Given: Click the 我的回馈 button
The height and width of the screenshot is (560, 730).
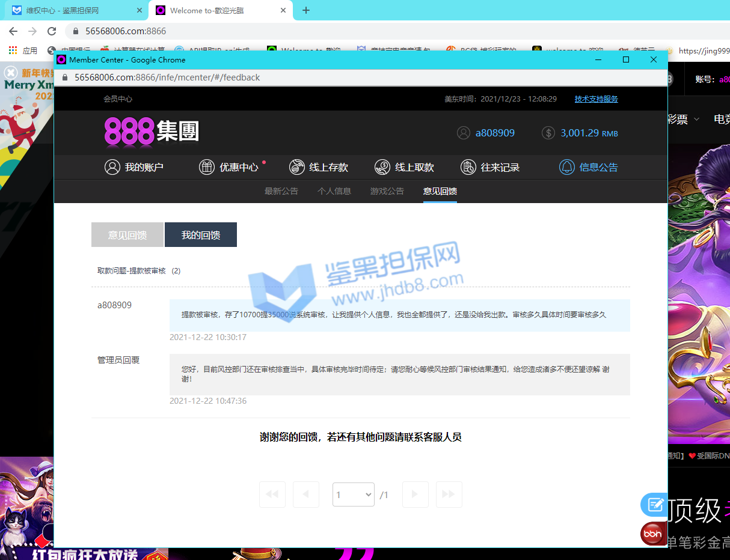Looking at the screenshot, I should [x=201, y=235].
